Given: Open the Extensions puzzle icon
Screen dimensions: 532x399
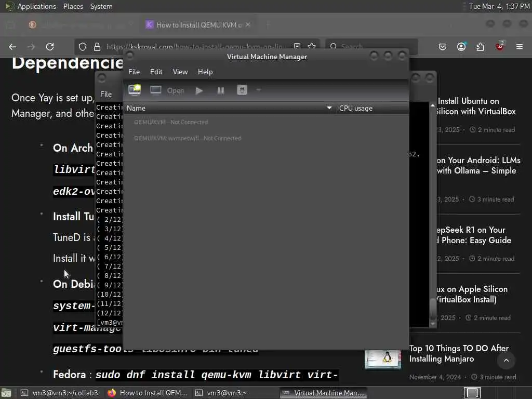Looking at the screenshot, I should pyautogui.click(x=480, y=47).
